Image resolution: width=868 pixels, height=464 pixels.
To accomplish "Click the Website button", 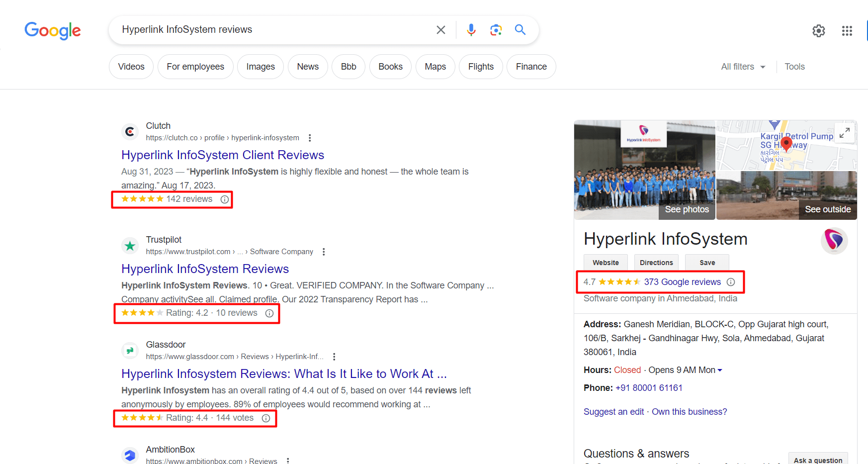I will [x=606, y=263].
